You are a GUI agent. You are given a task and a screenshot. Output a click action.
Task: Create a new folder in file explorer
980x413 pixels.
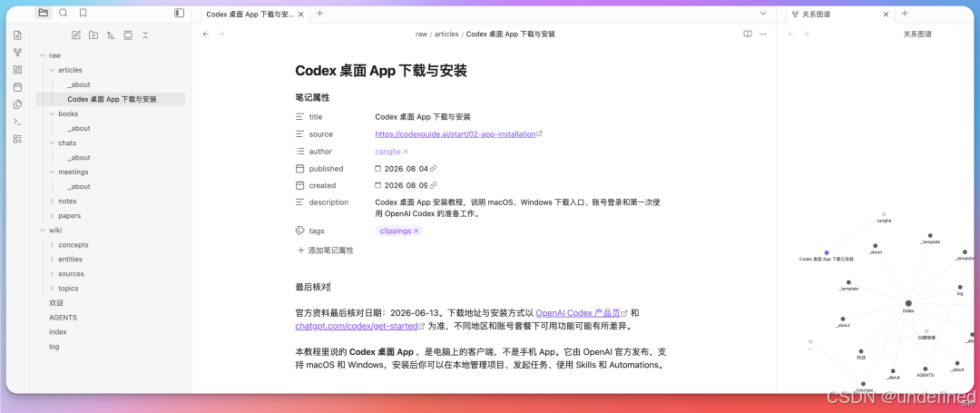[x=93, y=35]
